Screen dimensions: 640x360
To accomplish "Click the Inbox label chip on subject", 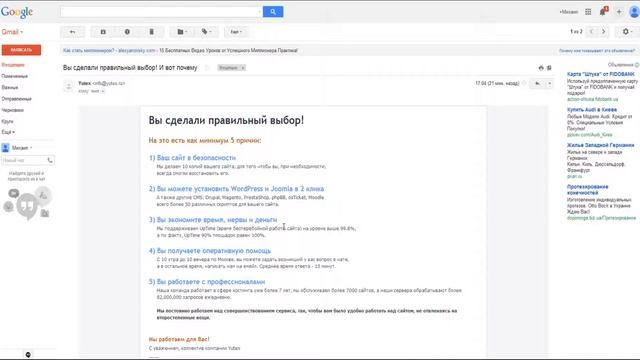I will (228, 68).
